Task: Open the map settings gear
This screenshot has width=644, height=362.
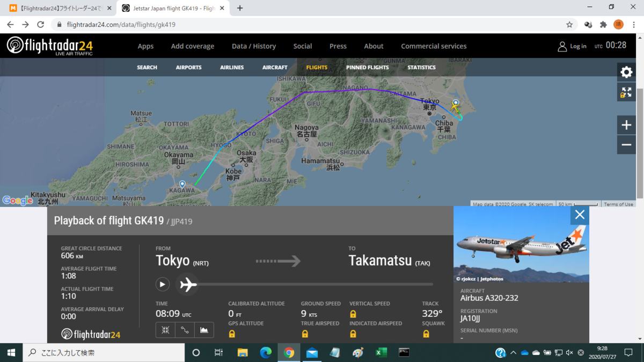Action: click(x=626, y=72)
